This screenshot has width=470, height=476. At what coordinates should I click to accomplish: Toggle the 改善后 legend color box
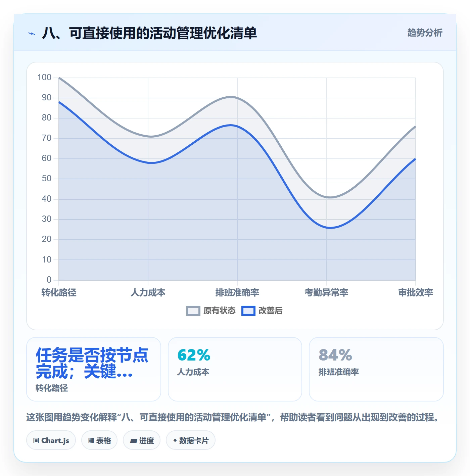[x=248, y=311]
